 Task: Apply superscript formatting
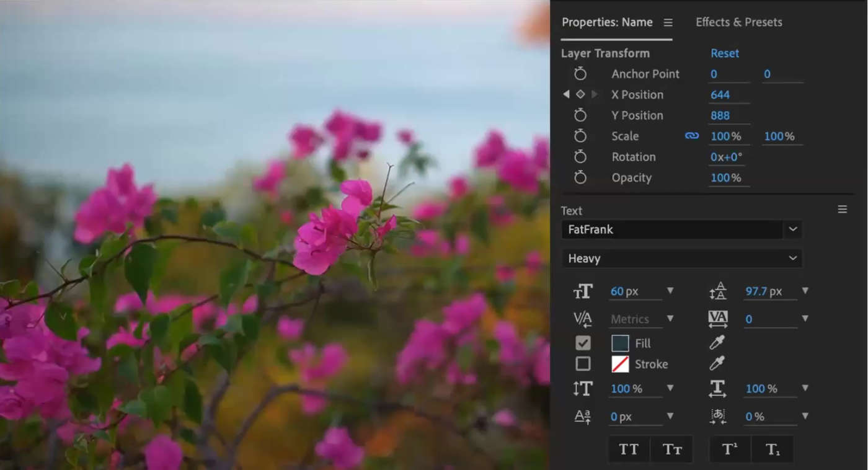[x=730, y=448]
